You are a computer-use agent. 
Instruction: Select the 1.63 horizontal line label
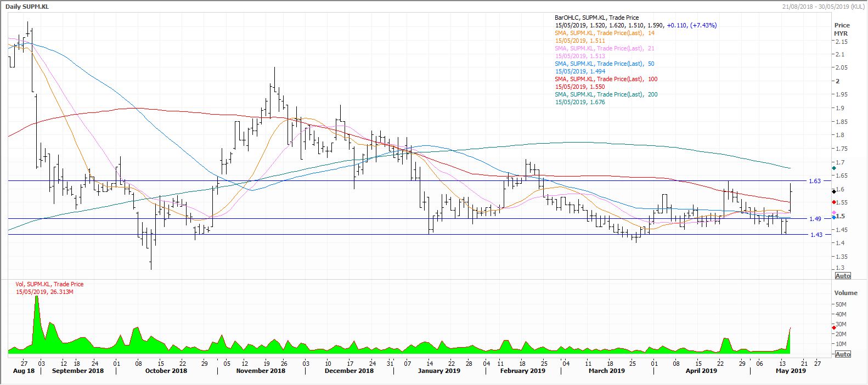(x=815, y=181)
